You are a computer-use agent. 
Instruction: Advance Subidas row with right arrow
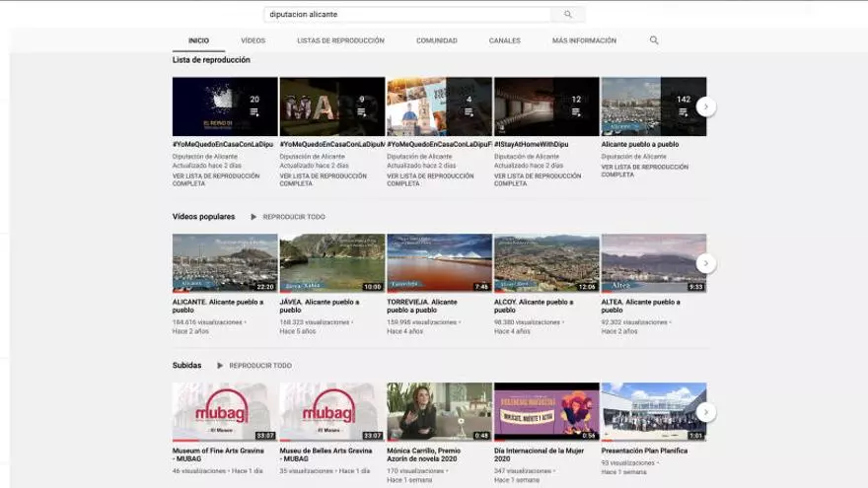[705, 412]
